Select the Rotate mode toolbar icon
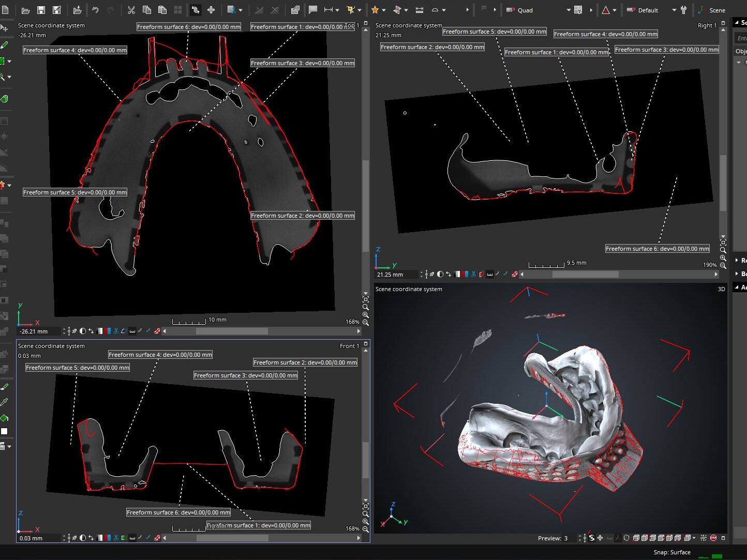Viewport: 747px width, 560px height. 196,10
